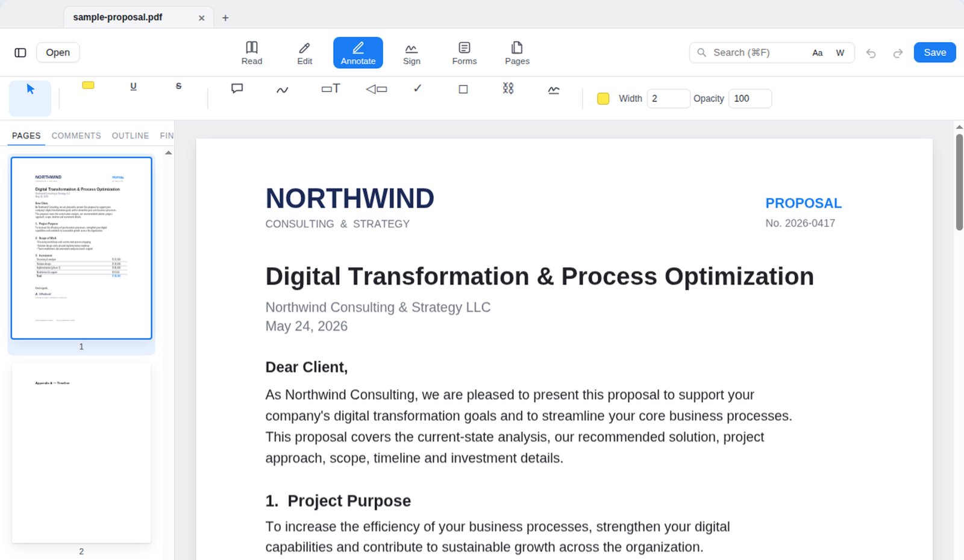Select the arrow pointer tool

pyautogui.click(x=30, y=98)
